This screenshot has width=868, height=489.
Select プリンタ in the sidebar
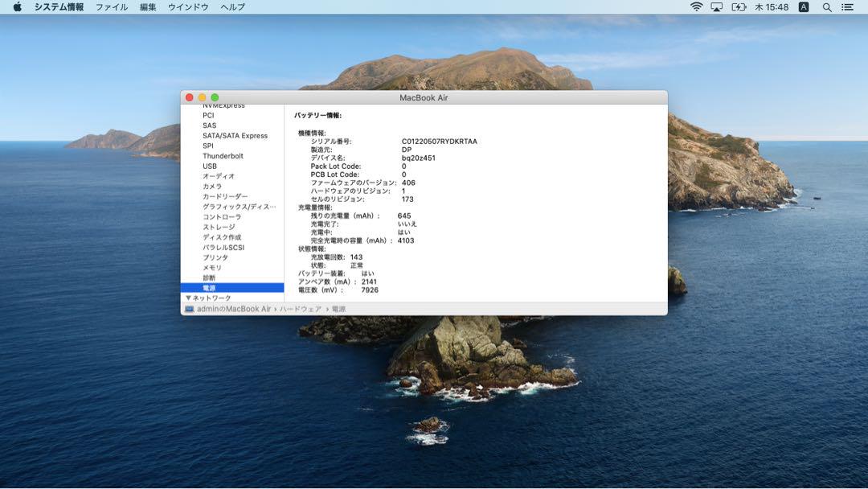[x=215, y=257]
